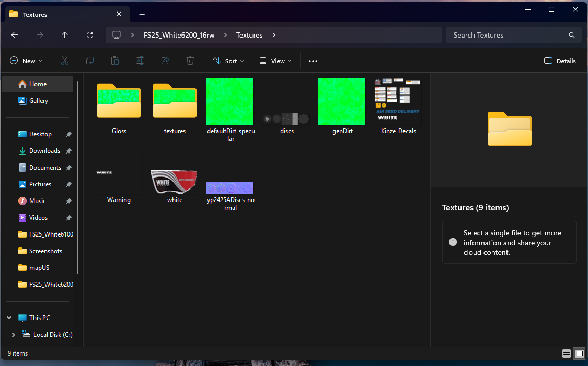Click the Delete trash icon

(x=190, y=61)
